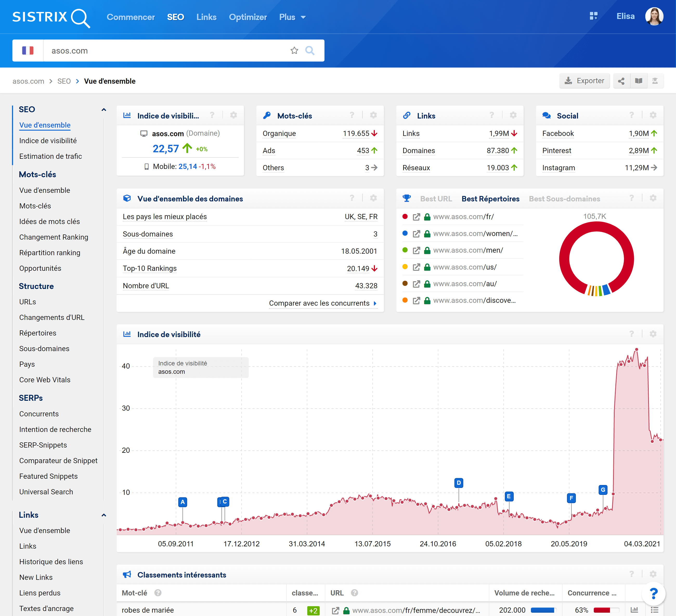Click chart icon in robes de mariée row
676x616 pixels.
pos(634,610)
